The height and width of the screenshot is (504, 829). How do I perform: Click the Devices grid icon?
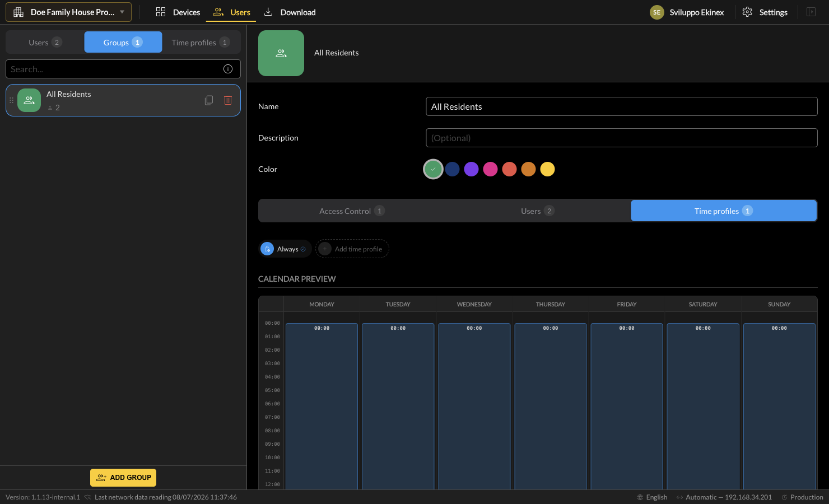tap(161, 12)
